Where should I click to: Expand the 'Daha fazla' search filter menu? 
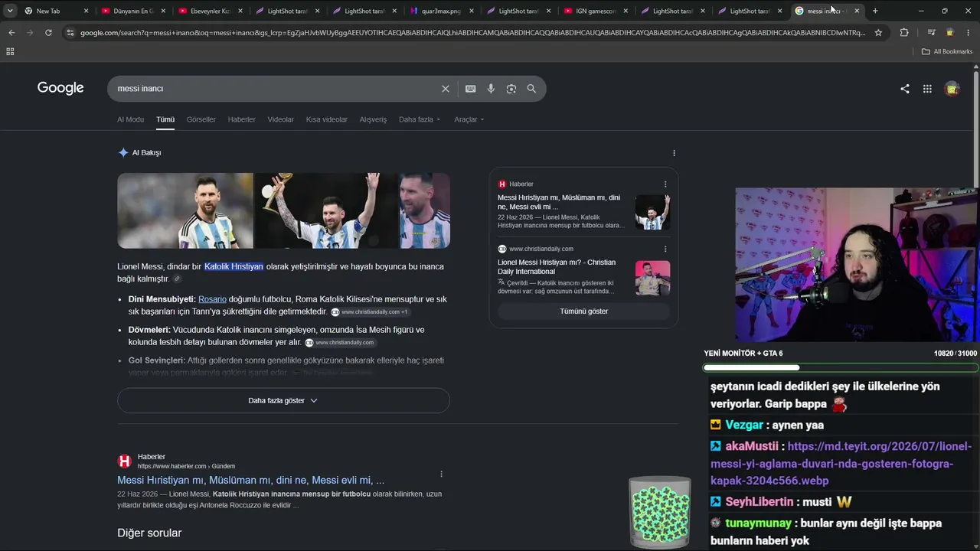coord(420,119)
